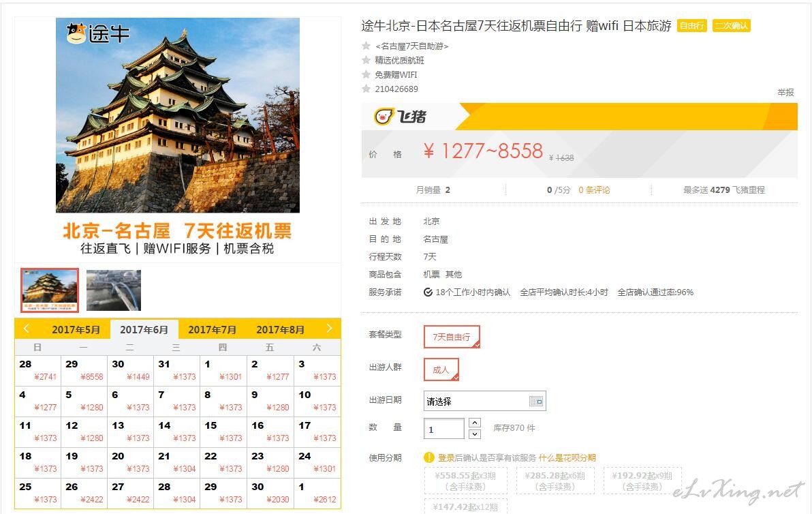This screenshot has width=812, height=514.
Task: Pick June 23 in the calendar
Action: (x=270, y=462)
